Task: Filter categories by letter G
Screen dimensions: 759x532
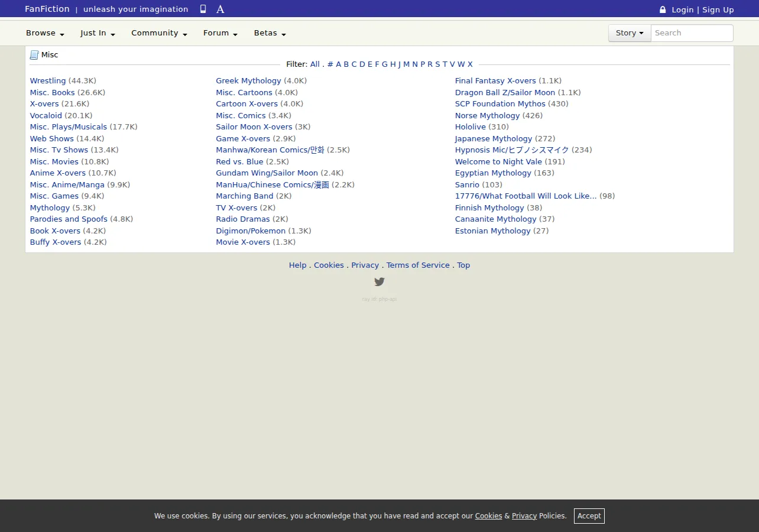Action: pyautogui.click(x=385, y=64)
